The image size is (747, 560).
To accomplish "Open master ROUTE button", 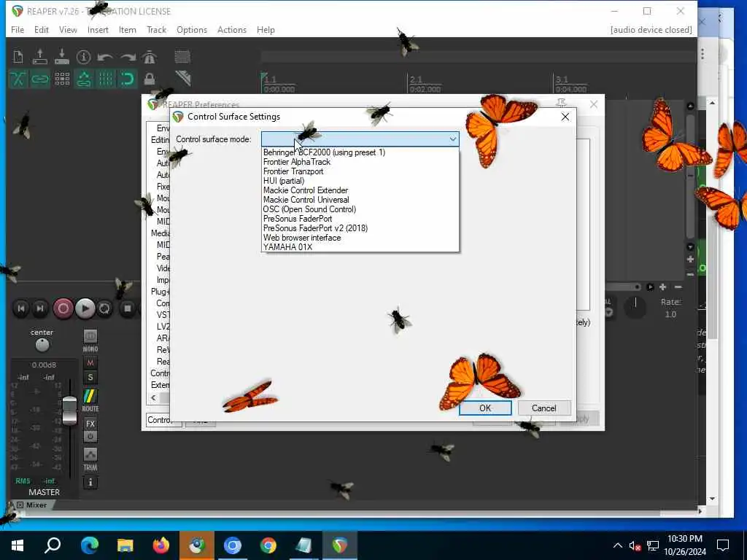I will 90,396.
